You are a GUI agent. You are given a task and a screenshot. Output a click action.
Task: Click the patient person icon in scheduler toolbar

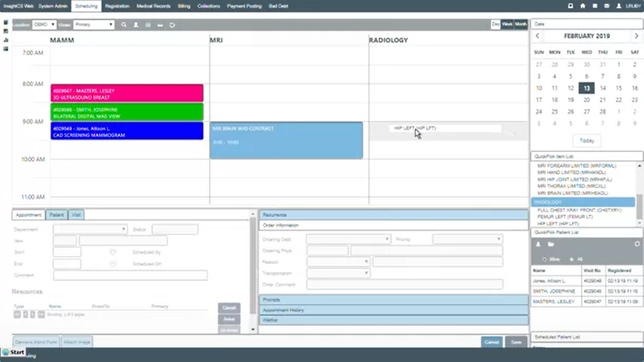136,25
